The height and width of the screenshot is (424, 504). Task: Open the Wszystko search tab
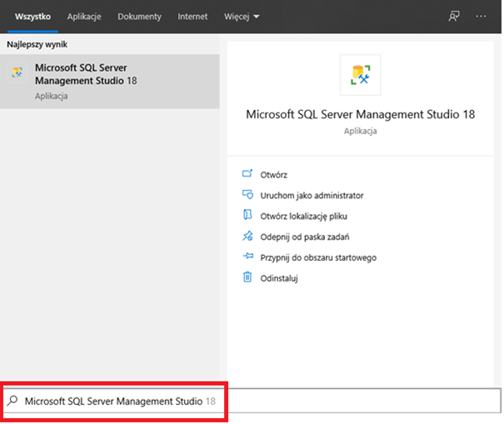(32, 17)
